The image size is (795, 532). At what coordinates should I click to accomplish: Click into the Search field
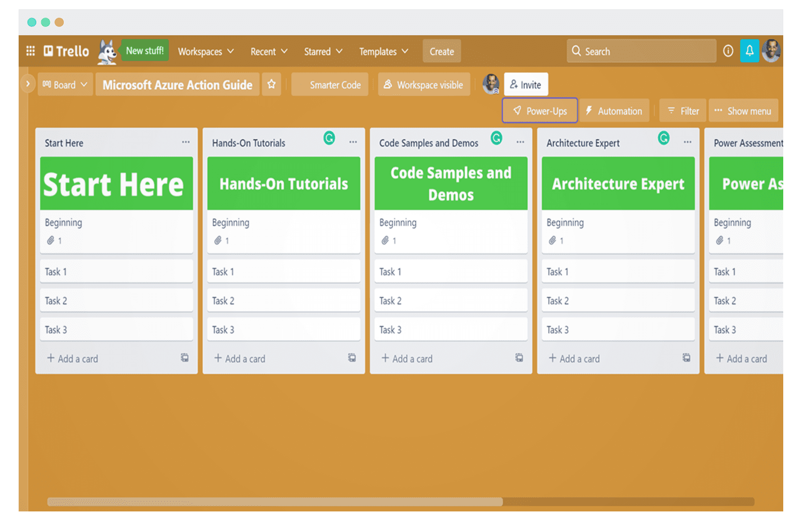coord(641,51)
